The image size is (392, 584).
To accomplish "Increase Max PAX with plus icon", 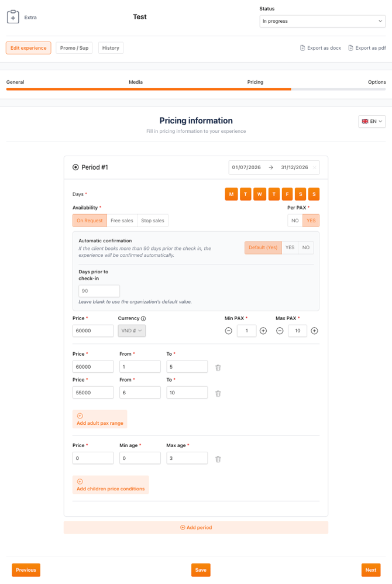I will [x=315, y=331].
